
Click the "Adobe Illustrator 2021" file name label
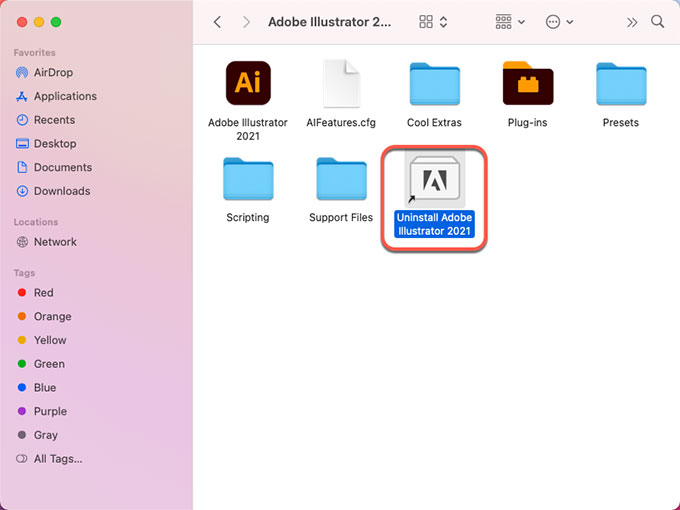(x=248, y=129)
